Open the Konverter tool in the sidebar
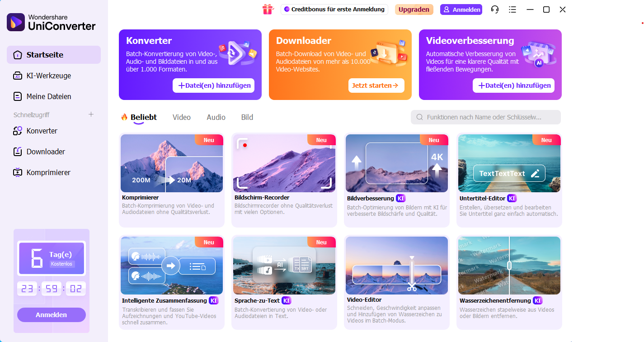Image resolution: width=644 pixels, height=342 pixels. tap(43, 131)
